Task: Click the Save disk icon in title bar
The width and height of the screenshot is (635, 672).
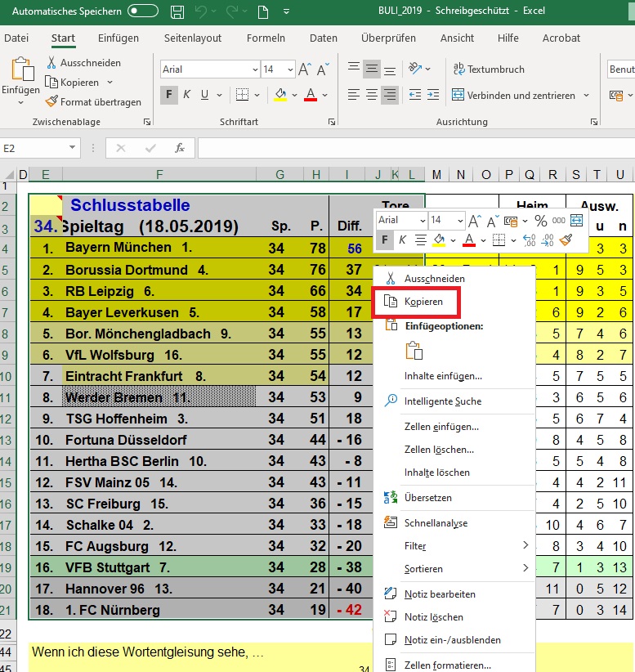Action: pyautogui.click(x=177, y=11)
